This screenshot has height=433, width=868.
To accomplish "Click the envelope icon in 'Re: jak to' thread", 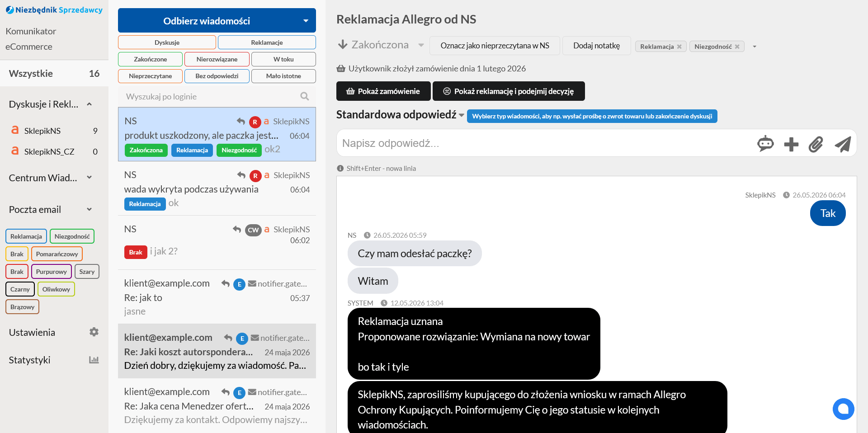I will click(252, 283).
